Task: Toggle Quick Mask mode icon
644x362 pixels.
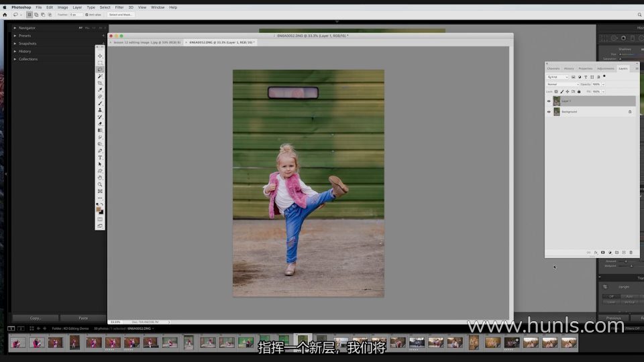Action: pyautogui.click(x=100, y=219)
